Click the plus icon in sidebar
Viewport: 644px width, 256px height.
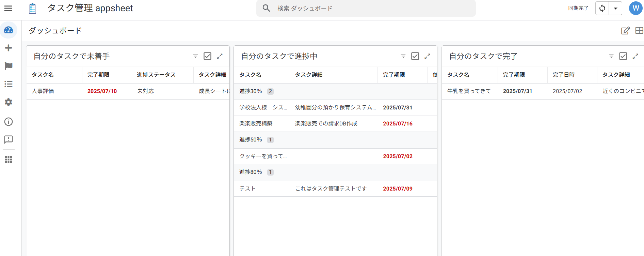pyautogui.click(x=9, y=48)
